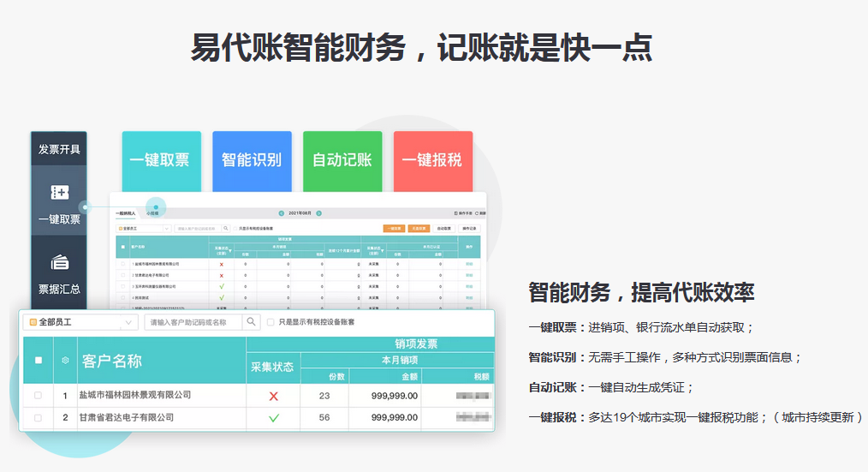Click 份数 value 56

coord(324,418)
